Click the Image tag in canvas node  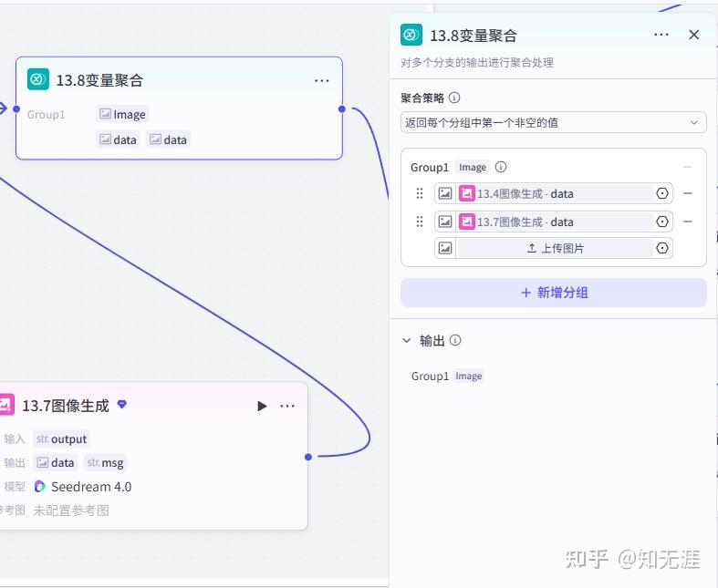[122, 114]
